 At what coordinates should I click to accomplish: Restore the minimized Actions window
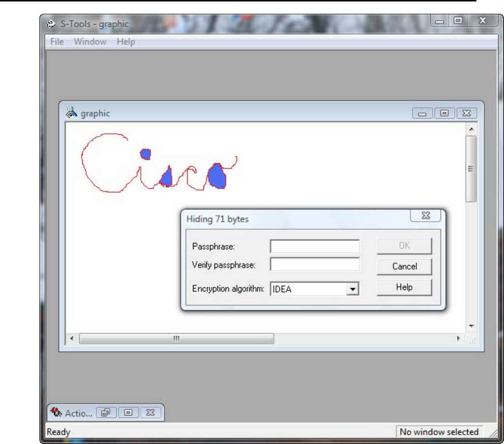(x=106, y=413)
